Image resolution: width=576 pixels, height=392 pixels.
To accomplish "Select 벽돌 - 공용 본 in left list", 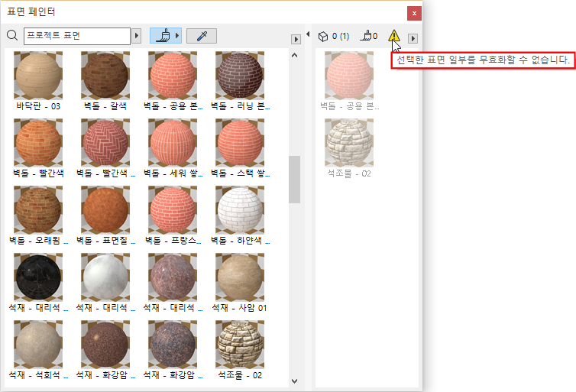I will tap(173, 81).
